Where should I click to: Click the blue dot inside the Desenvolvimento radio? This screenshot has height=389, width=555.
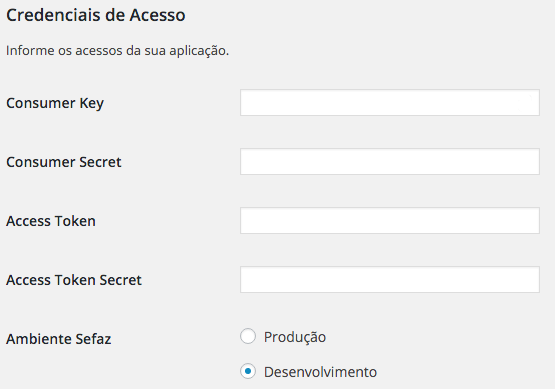coord(248,371)
